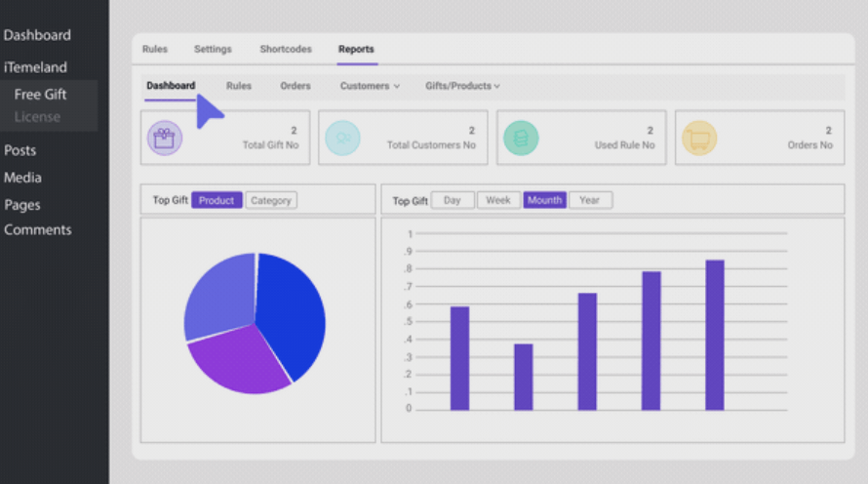868x484 pixels.
Task: Expand the Gifts/Products dropdown menu
Action: click(x=462, y=86)
